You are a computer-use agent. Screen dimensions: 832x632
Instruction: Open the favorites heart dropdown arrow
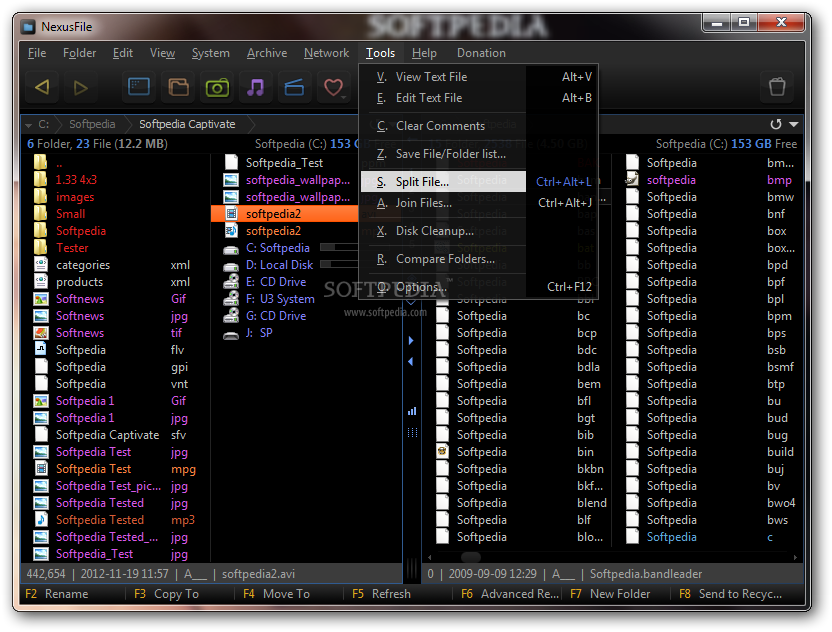click(x=344, y=98)
